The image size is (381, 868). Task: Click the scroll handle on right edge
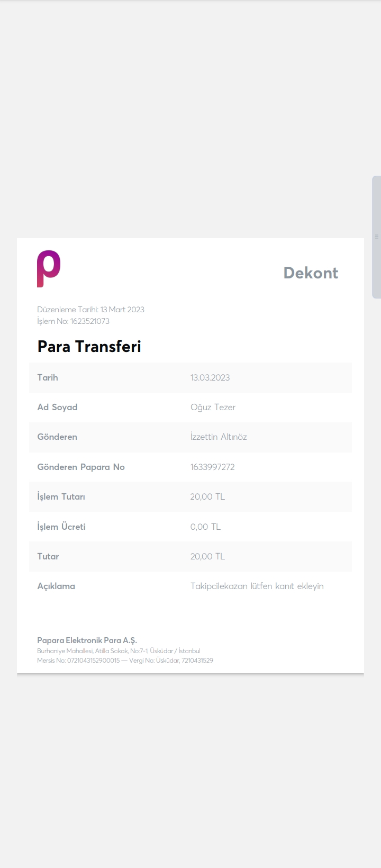(376, 237)
